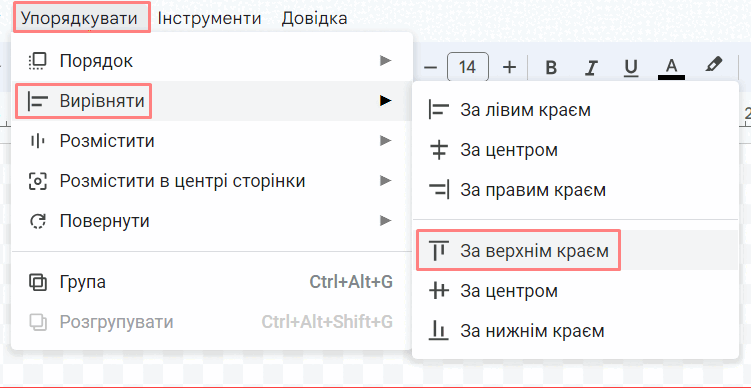
Task: Click Група to group objects
Action: click(211, 282)
